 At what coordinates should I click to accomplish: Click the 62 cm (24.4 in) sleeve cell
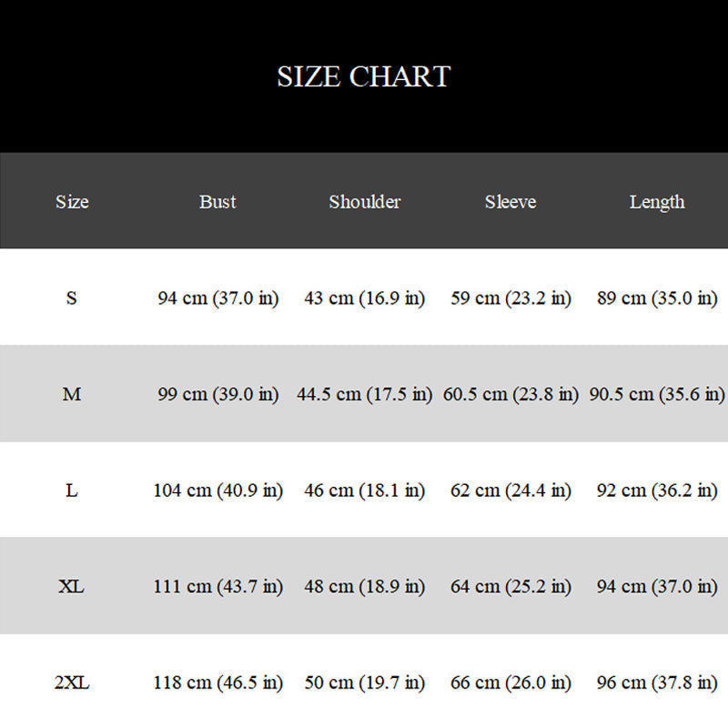click(x=511, y=490)
